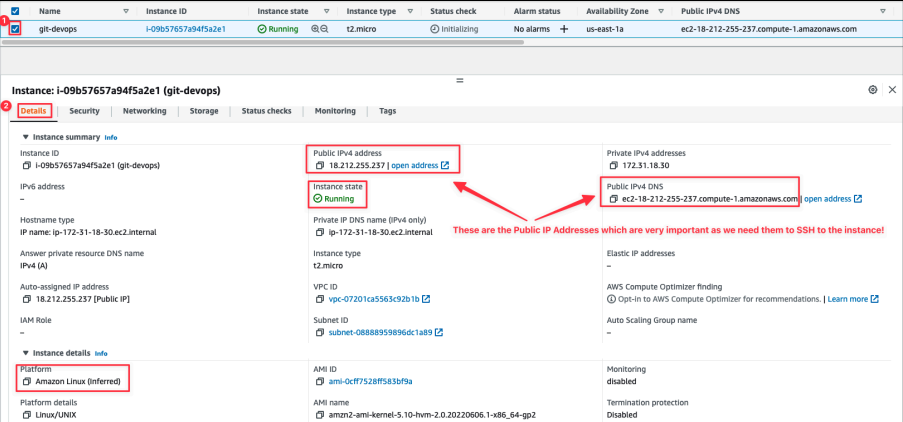Screen dimensions: 903x422
Task: Select No alarms text in row
Action: click(532, 29)
